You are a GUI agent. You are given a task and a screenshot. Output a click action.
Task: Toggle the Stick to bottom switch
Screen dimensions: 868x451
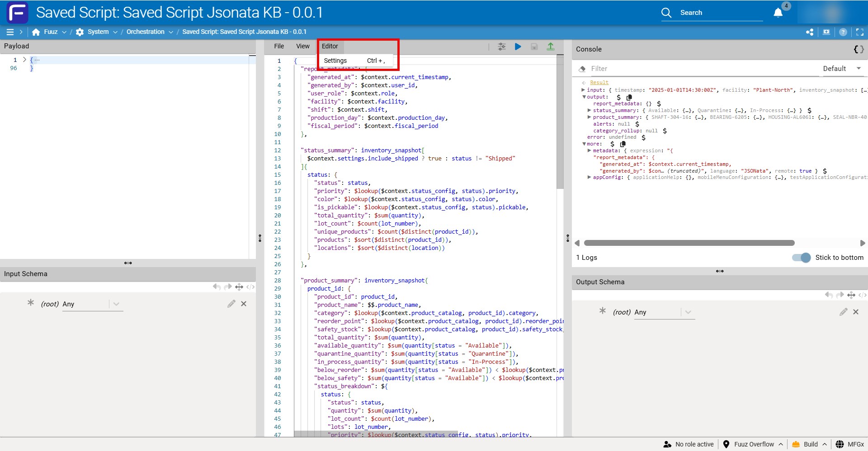(x=802, y=258)
